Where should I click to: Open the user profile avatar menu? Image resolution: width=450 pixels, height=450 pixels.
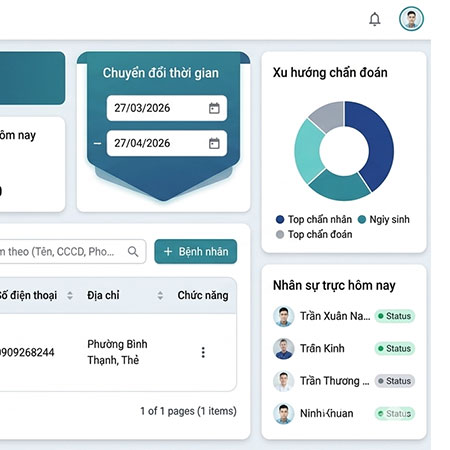(x=411, y=19)
